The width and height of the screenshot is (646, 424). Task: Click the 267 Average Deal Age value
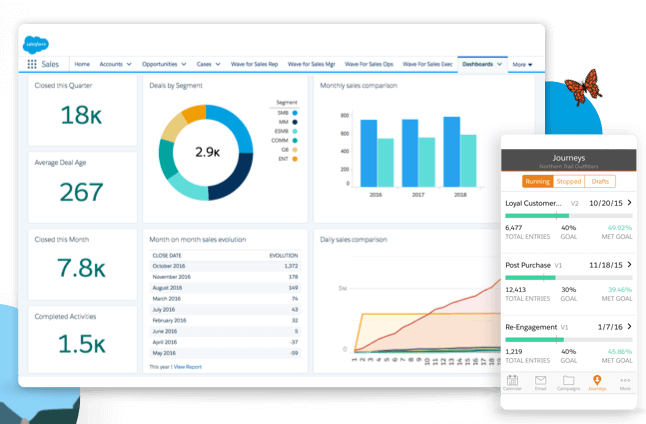pos(81,192)
